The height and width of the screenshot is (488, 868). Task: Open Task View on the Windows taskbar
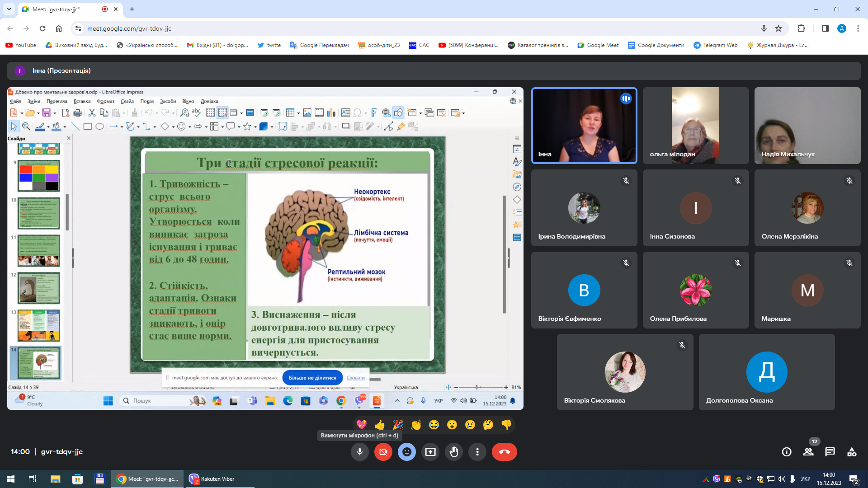33,479
